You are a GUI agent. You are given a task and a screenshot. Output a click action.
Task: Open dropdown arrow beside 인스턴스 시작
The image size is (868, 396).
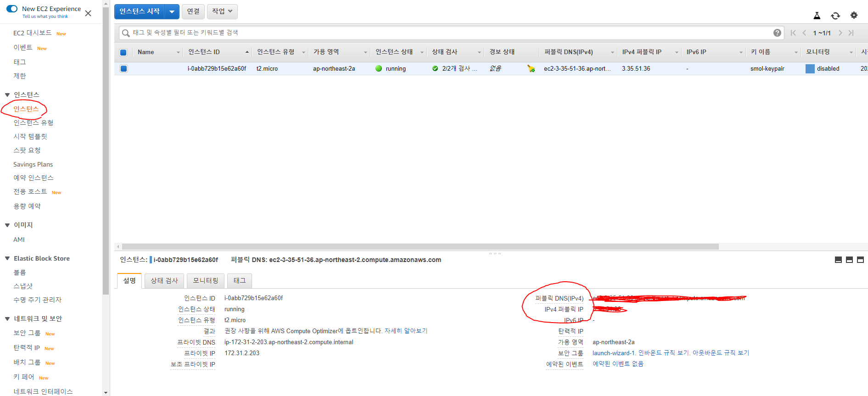[x=172, y=11]
